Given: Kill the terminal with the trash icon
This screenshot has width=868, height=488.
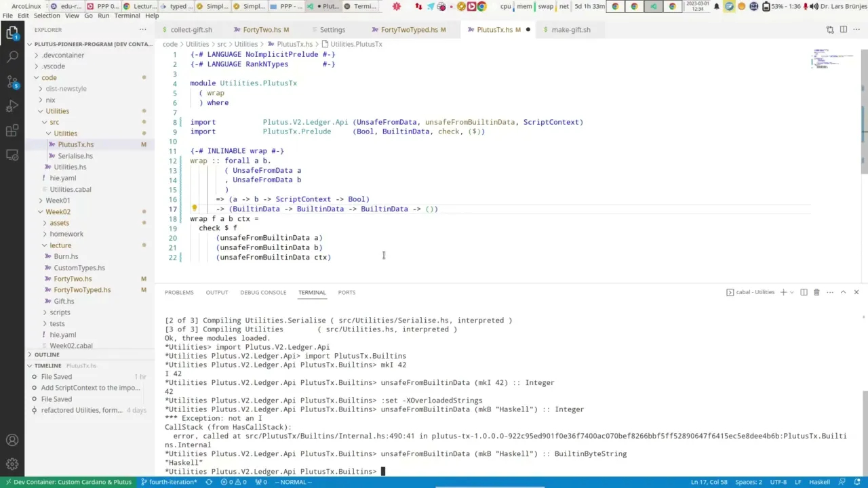Looking at the screenshot, I should (x=816, y=291).
